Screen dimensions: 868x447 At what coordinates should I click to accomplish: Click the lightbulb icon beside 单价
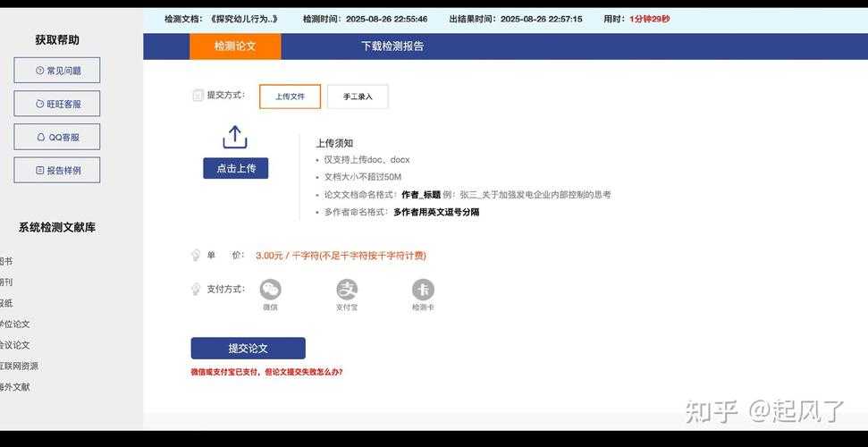pos(196,256)
